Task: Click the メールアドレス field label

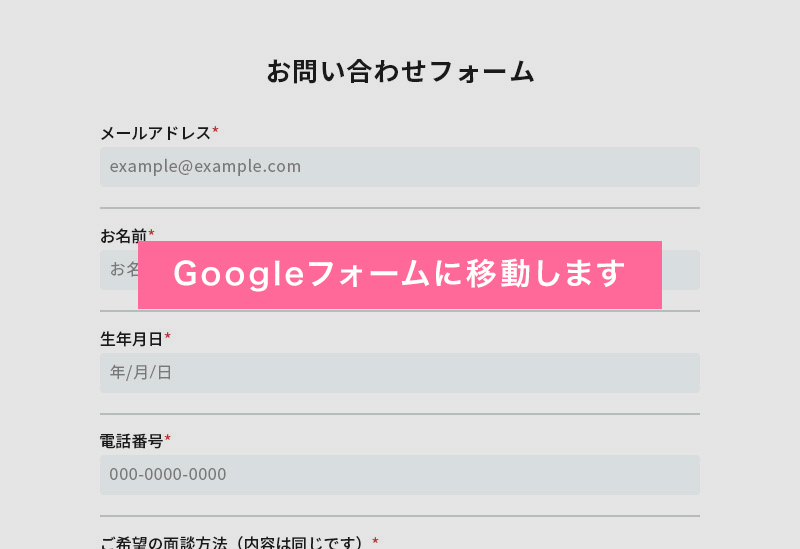Action: click(155, 133)
